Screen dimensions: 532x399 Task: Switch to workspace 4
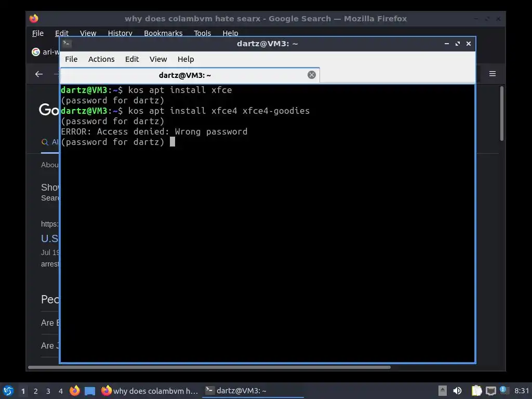pos(61,391)
